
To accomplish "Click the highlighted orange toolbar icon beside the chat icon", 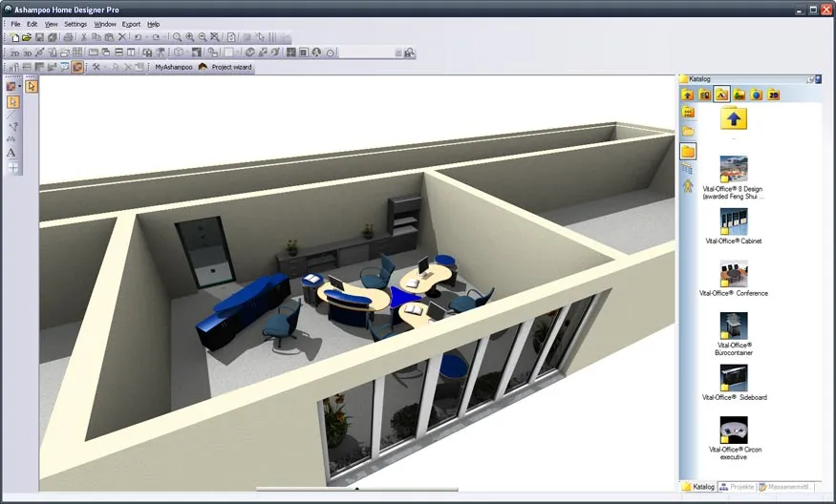I will click(77, 67).
